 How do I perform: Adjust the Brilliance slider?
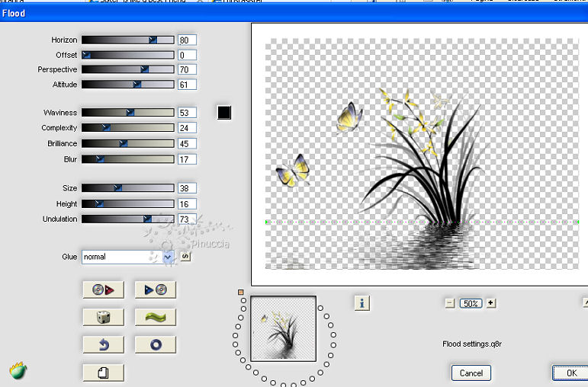coord(128,143)
